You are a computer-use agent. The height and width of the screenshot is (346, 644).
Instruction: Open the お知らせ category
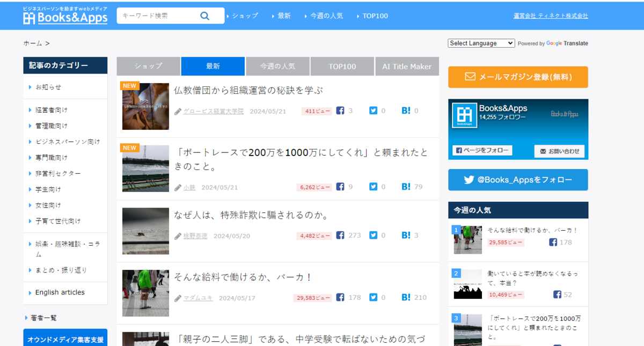(48, 87)
